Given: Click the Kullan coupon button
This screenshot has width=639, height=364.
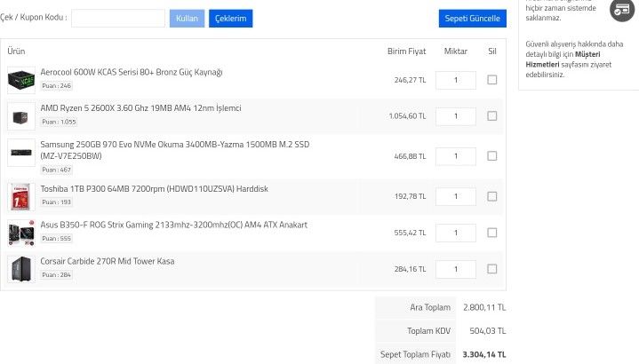Looking at the screenshot, I should tap(187, 19).
